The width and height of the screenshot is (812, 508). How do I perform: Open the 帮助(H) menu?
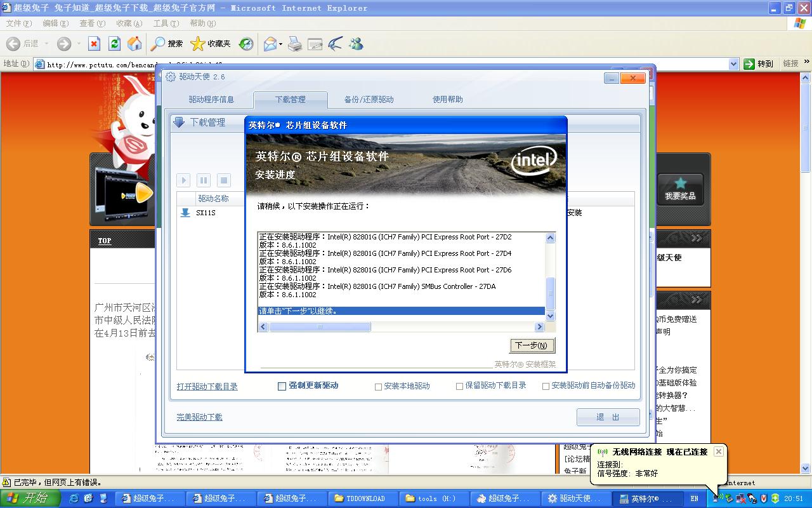[202, 23]
